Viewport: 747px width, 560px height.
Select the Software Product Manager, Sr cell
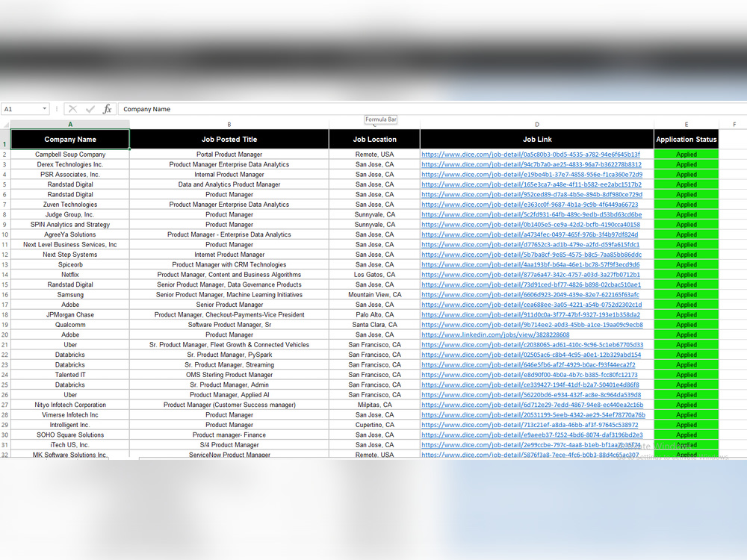point(229,325)
